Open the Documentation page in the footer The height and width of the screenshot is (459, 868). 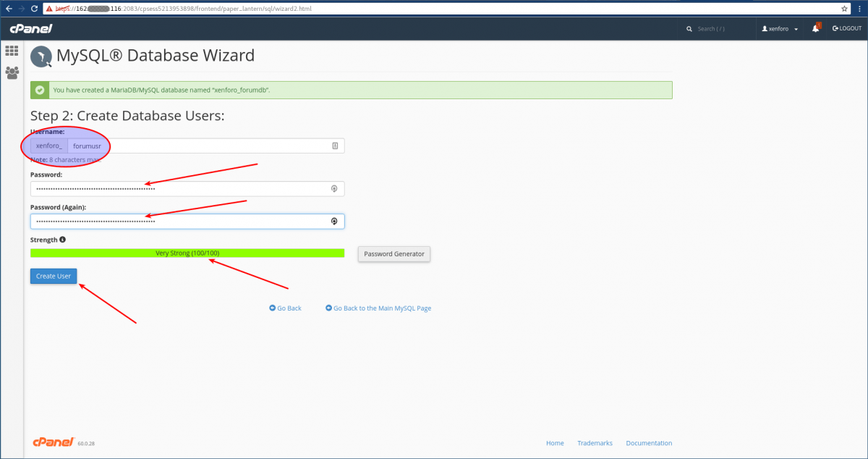[x=649, y=442]
